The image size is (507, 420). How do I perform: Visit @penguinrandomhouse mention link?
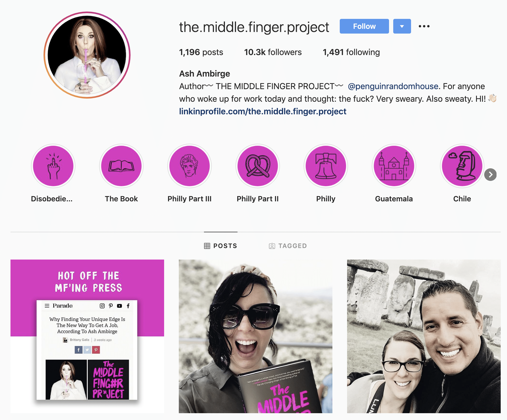(x=393, y=86)
